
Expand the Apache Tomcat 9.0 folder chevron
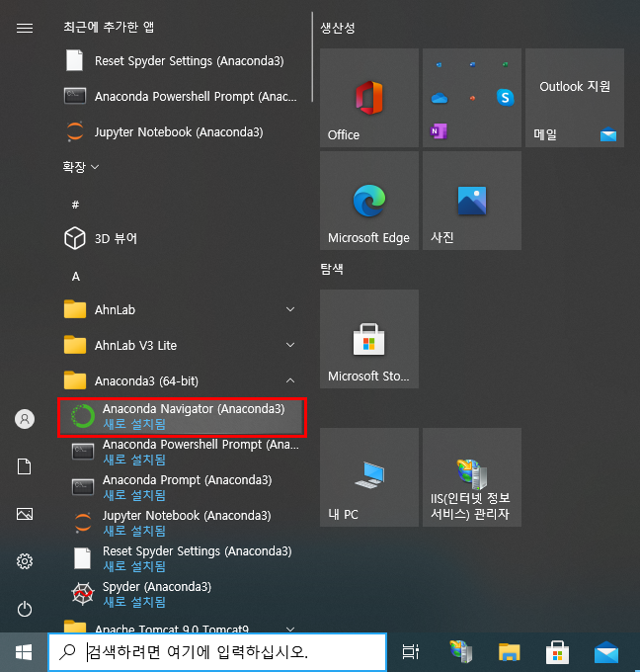[290, 629]
